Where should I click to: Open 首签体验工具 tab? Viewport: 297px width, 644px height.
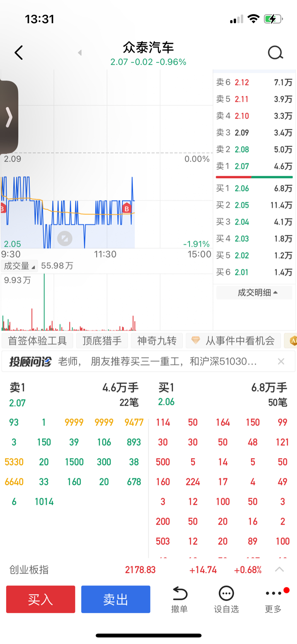click(x=37, y=341)
